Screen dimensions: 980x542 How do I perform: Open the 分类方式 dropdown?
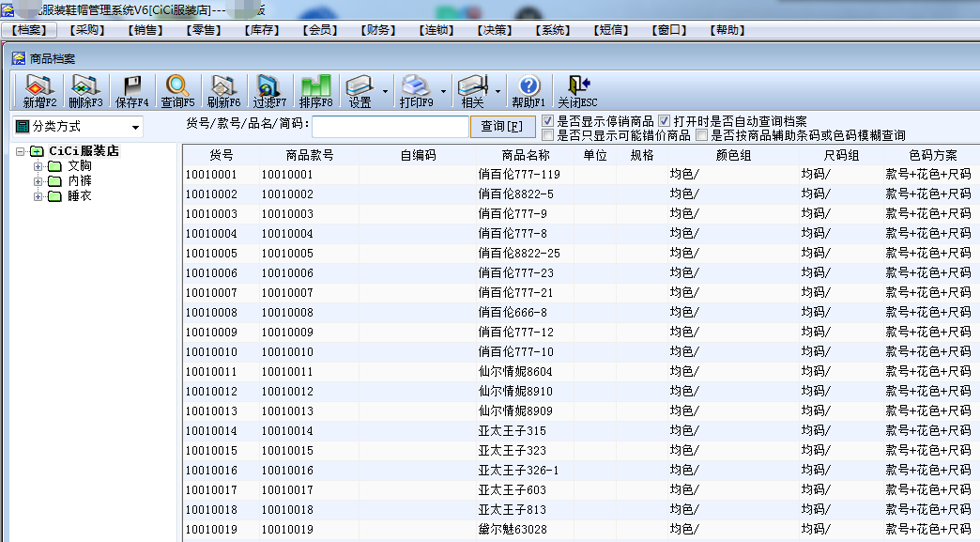coord(135,128)
